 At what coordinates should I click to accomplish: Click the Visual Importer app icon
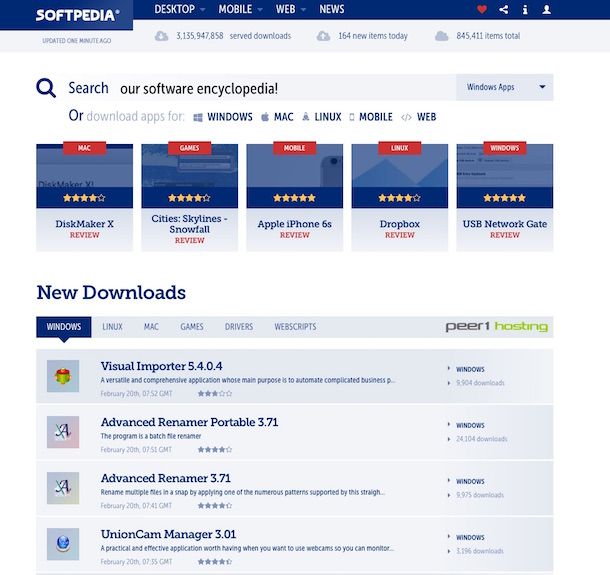[x=63, y=376]
